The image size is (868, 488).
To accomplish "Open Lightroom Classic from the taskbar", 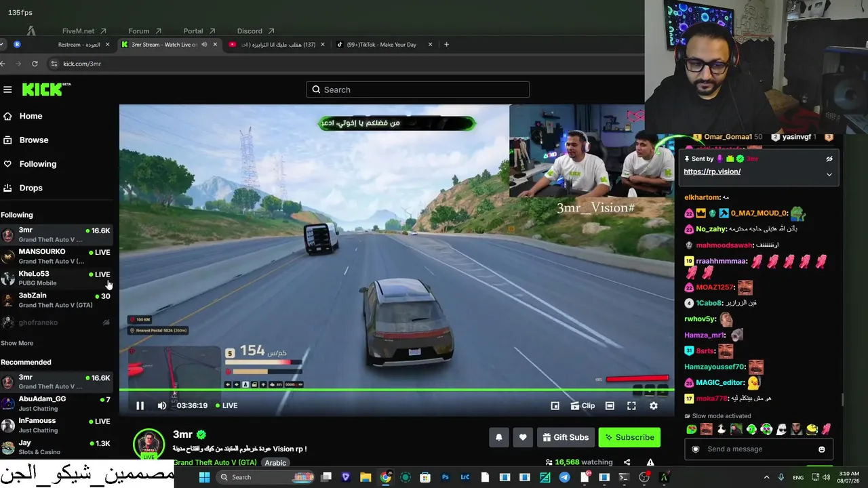I will [x=465, y=477].
